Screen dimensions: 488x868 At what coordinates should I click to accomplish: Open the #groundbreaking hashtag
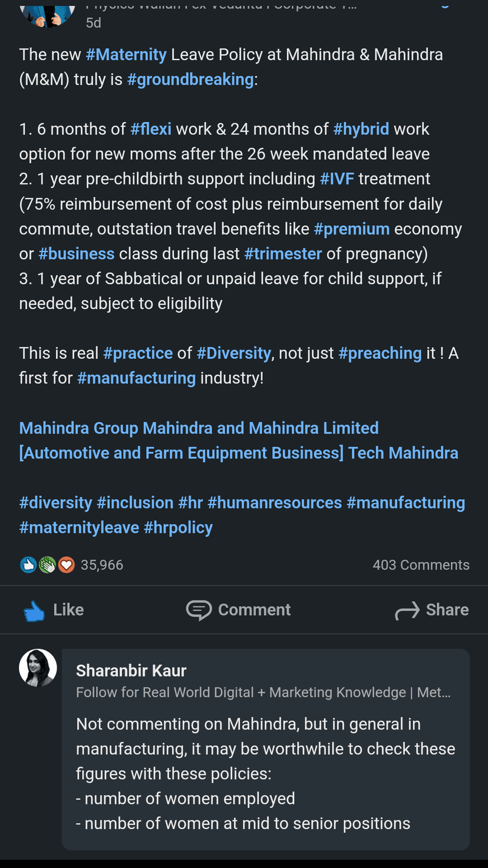(x=190, y=80)
